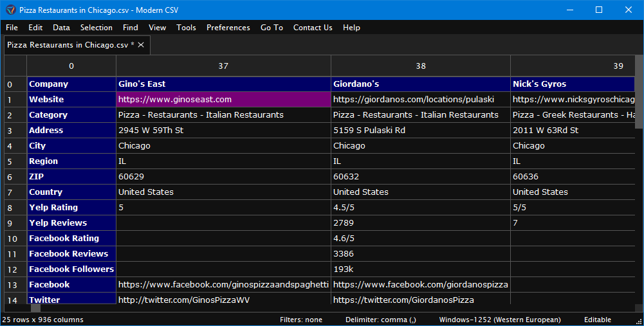Click the Greek Restaurants category cell for Nick's Gyros

tap(573, 115)
